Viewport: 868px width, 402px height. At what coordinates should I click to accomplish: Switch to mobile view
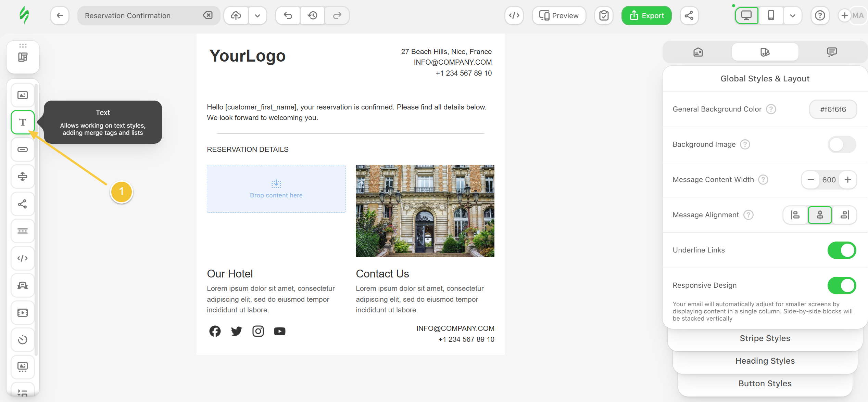(771, 15)
